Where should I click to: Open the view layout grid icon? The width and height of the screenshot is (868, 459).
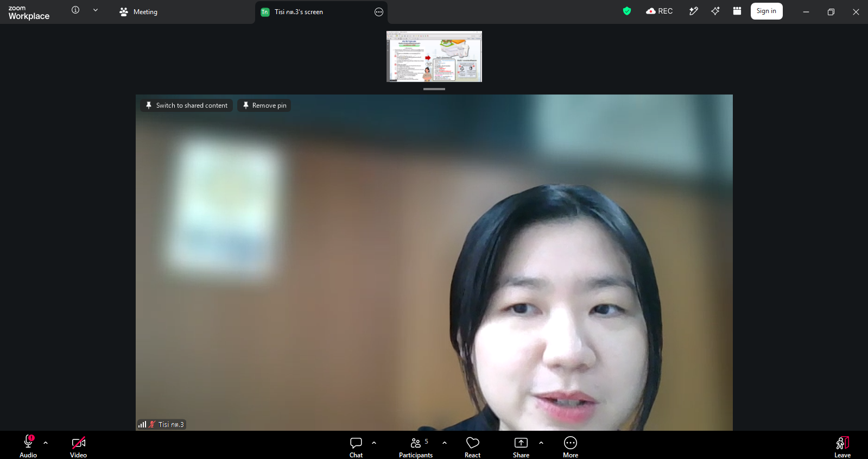pyautogui.click(x=737, y=11)
